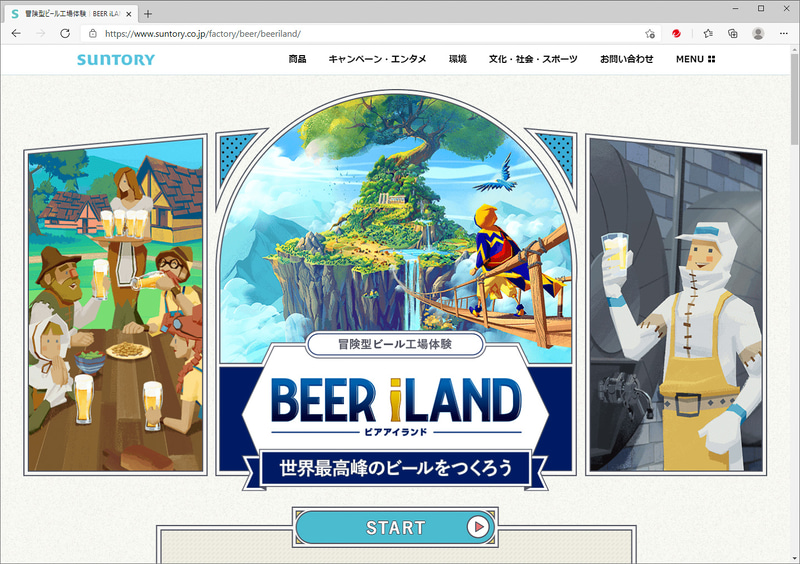800x564 pixels.
Task: Open the MENU grid button
Action: click(x=695, y=59)
